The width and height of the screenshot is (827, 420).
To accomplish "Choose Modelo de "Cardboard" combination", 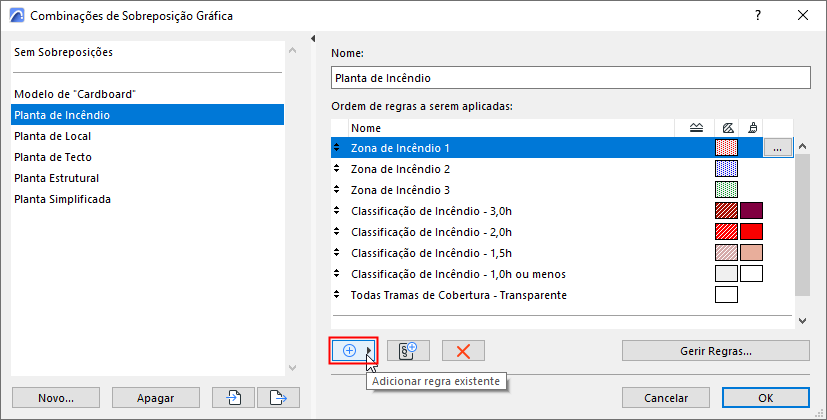I will pos(75,94).
